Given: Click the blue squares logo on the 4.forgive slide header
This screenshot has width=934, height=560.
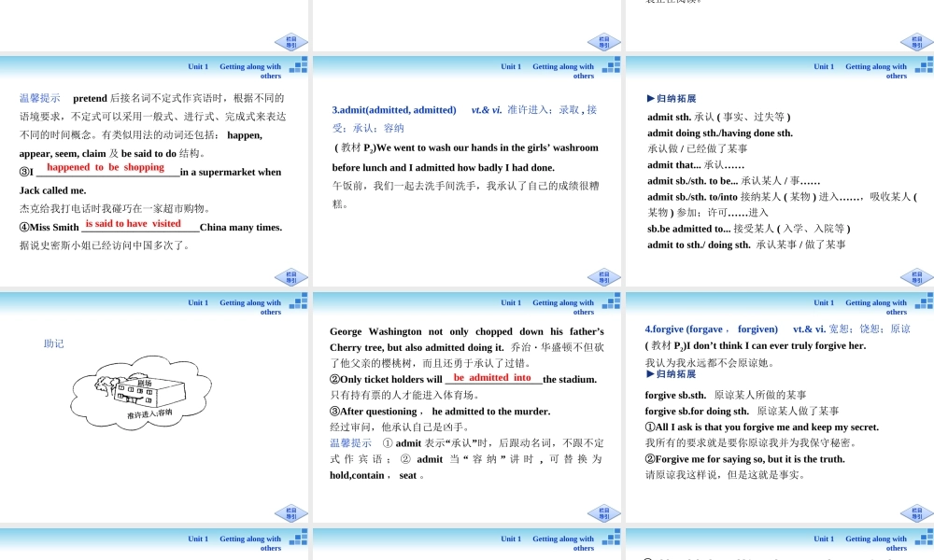Looking at the screenshot, I should [924, 301].
